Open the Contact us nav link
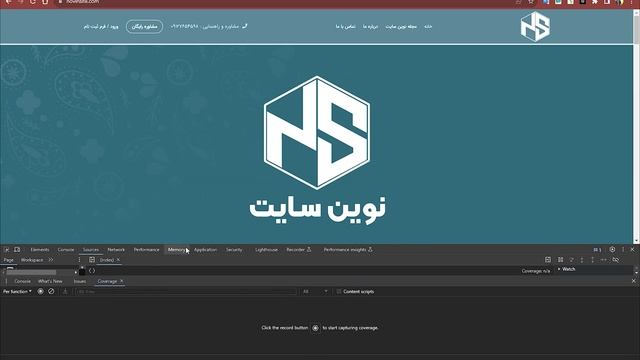 [x=345, y=27]
